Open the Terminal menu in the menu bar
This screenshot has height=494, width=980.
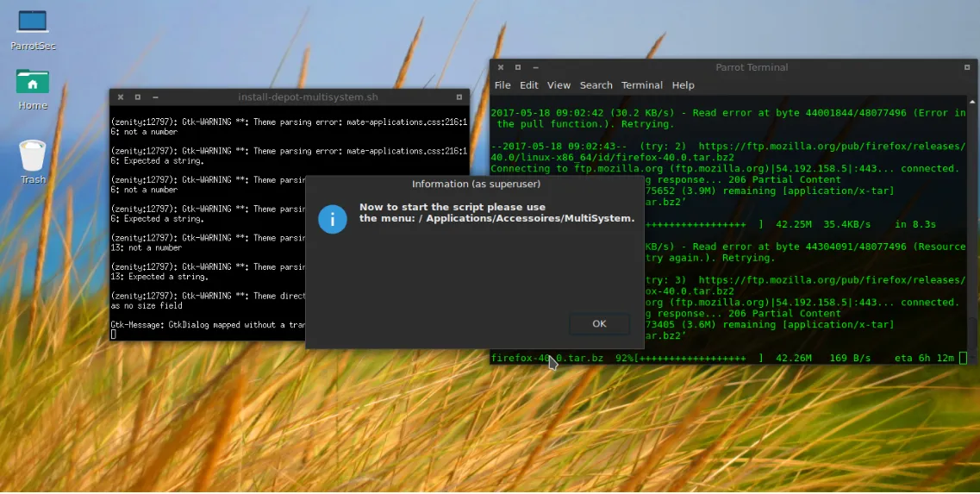(642, 85)
